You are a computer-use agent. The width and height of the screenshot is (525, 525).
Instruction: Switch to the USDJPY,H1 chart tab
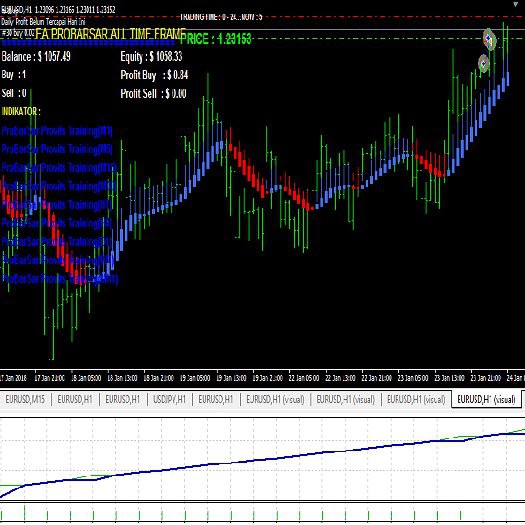(x=169, y=399)
